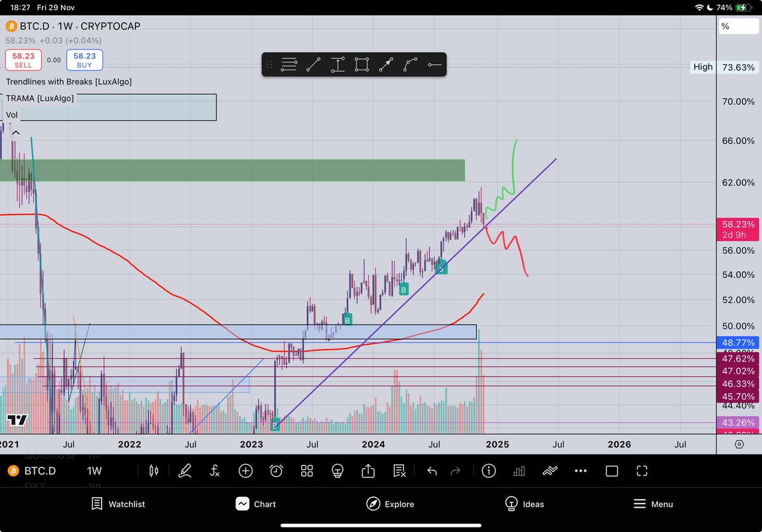
Task: Undo the last chart action
Action: (x=431, y=471)
